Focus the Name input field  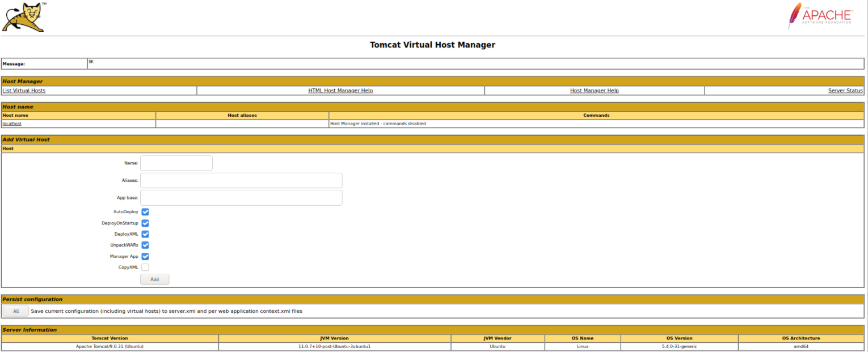tap(176, 163)
